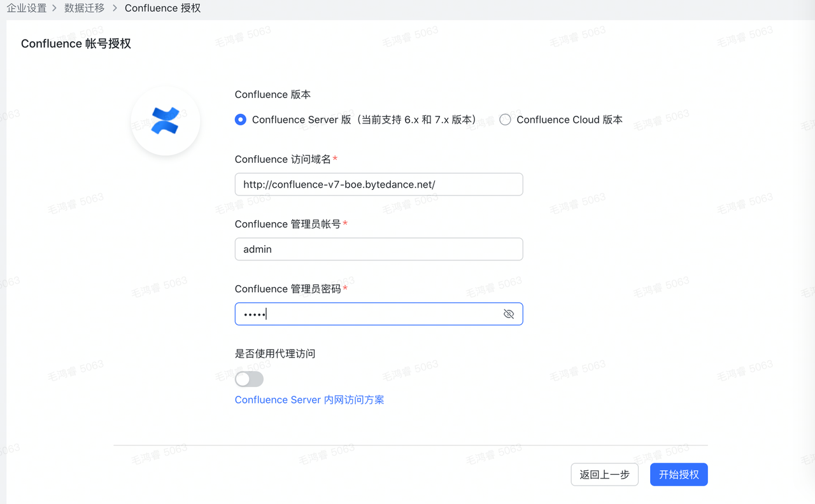Click the 返回上一步 button
This screenshot has width=815, height=504.
coord(605,475)
